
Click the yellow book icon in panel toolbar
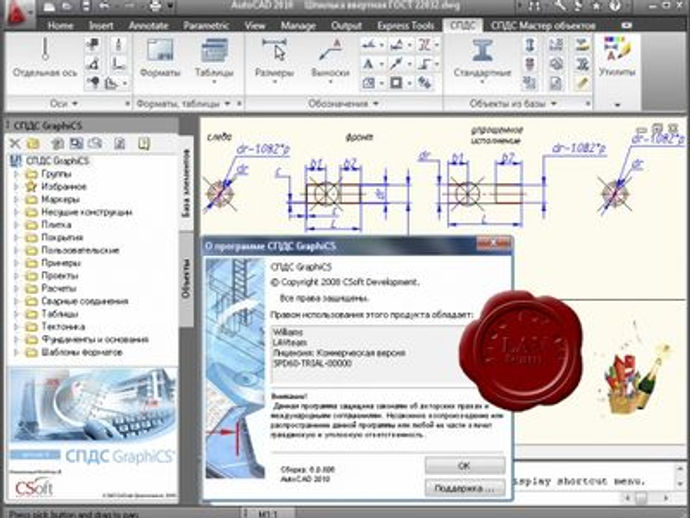point(144,143)
